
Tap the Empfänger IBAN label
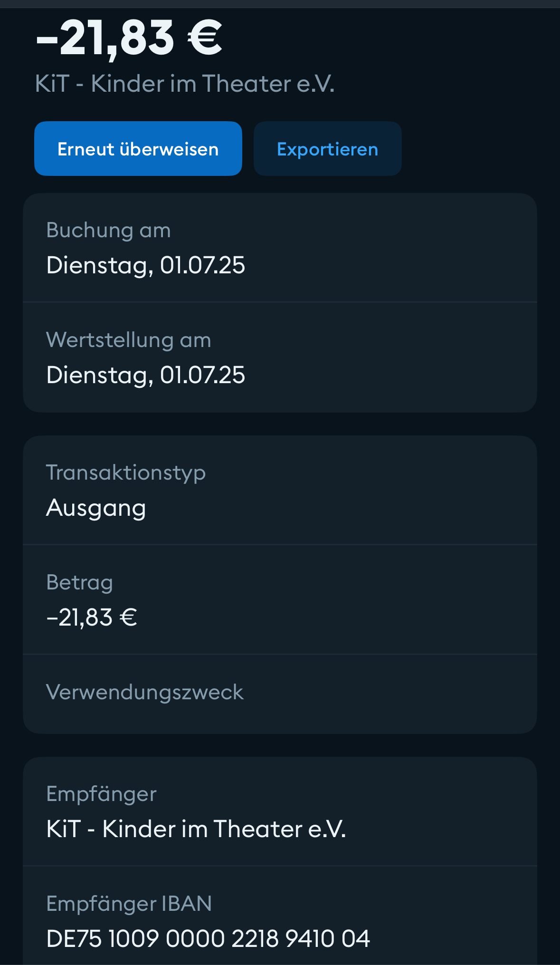point(129,904)
